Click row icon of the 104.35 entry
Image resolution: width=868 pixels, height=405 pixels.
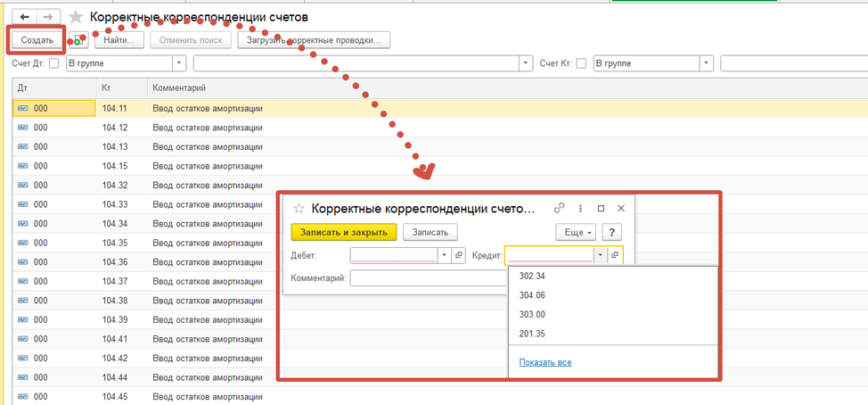click(22, 243)
